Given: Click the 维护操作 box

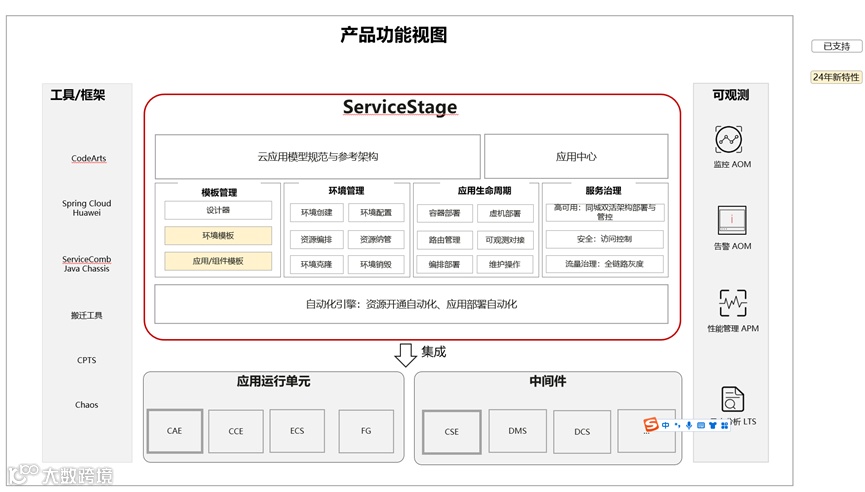Looking at the screenshot, I should (505, 264).
